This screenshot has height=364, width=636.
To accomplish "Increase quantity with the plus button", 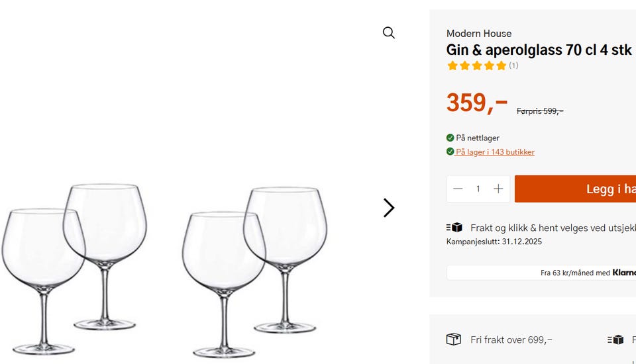I will [x=498, y=189].
